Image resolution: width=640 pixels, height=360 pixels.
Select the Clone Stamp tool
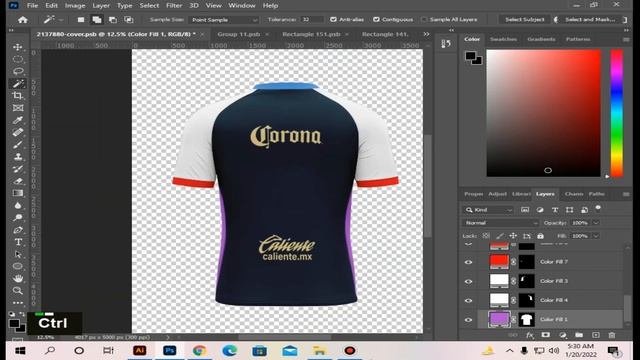(18, 157)
